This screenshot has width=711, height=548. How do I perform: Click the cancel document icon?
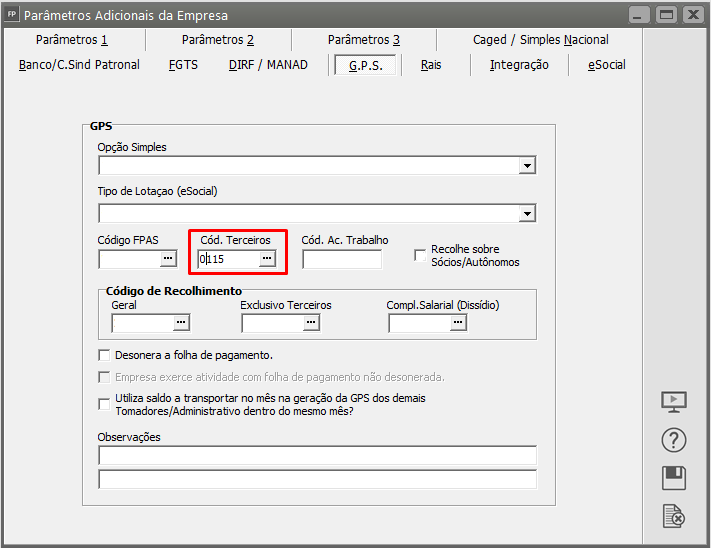tap(675, 516)
